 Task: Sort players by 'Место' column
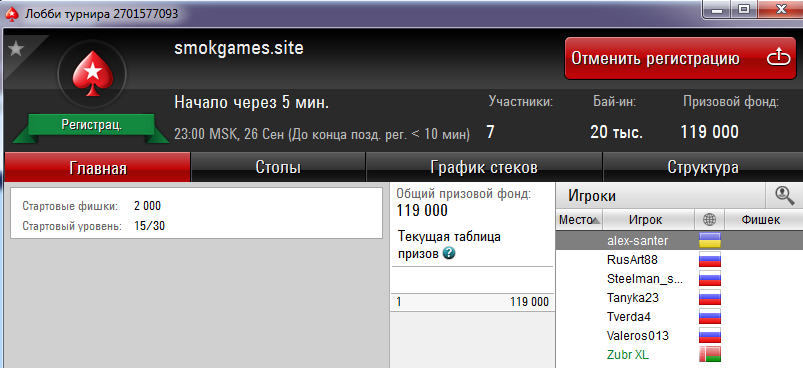click(579, 220)
